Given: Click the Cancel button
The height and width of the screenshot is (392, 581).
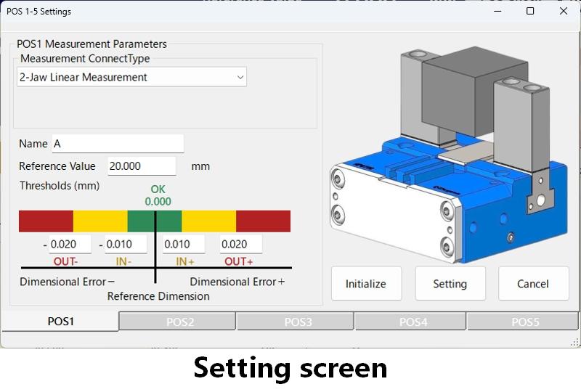Looking at the screenshot, I should tap(534, 283).
